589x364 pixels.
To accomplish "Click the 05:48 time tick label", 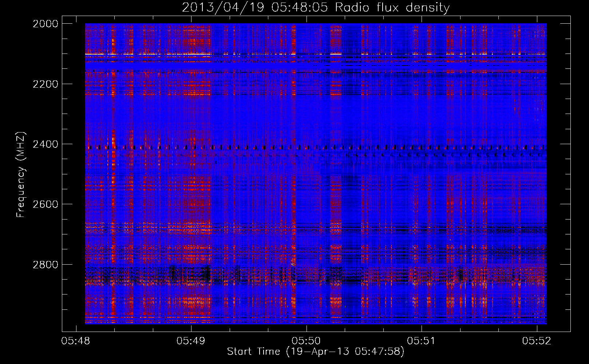I will tap(76, 341).
